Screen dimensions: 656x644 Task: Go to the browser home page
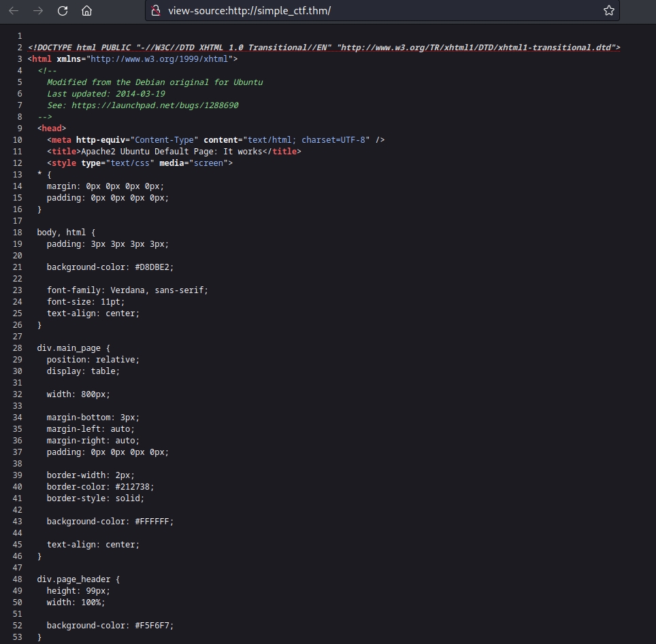(86, 11)
